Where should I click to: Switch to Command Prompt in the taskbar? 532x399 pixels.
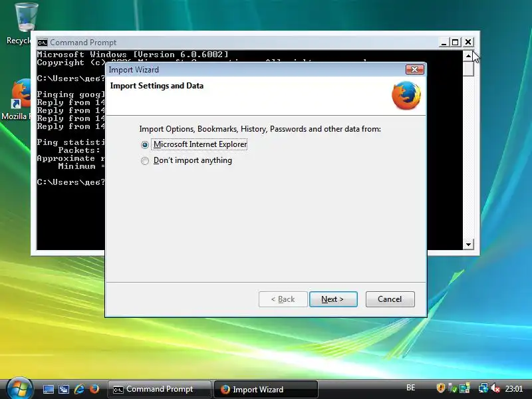tap(159, 389)
